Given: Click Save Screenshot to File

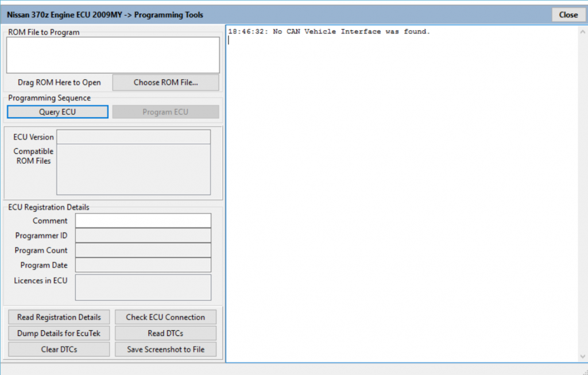Looking at the screenshot, I should coord(165,349).
